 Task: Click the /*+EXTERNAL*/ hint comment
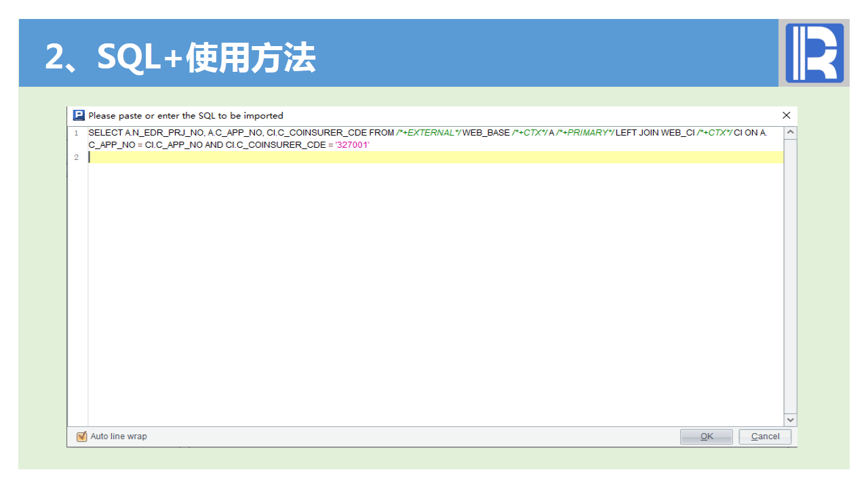pyautogui.click(x=428, y=133)
